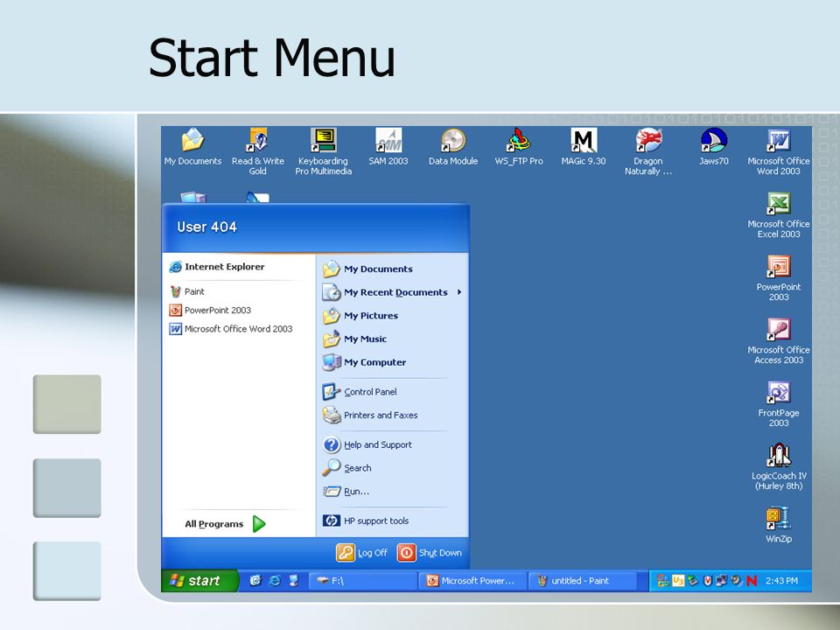Click the U3 tray icon
Viewport: 840px width, 630px height.
tap(678, 581)
